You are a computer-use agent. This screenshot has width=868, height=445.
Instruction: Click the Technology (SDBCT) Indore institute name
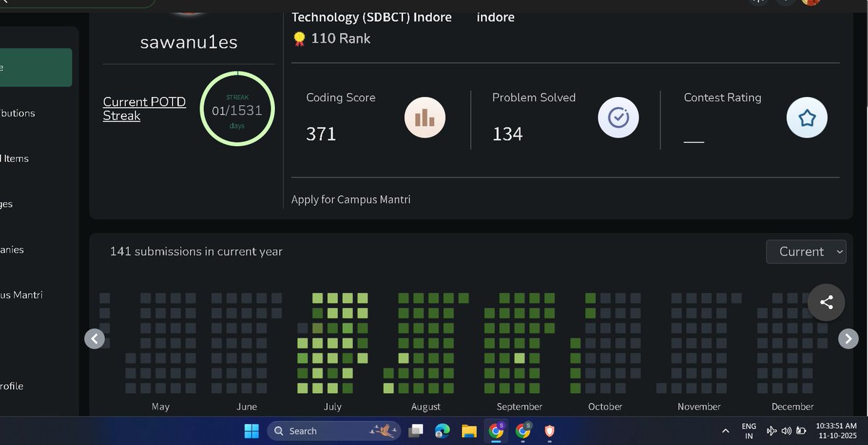(x=371, y=17)
